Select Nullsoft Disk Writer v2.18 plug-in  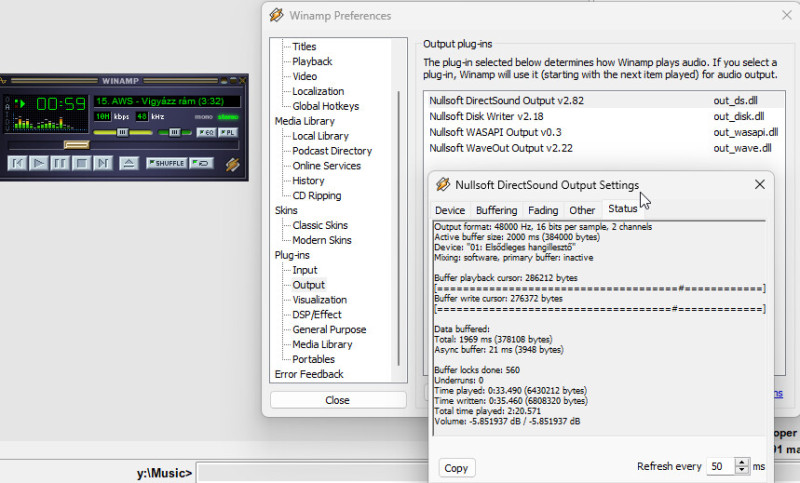click(x=604, y=116)
